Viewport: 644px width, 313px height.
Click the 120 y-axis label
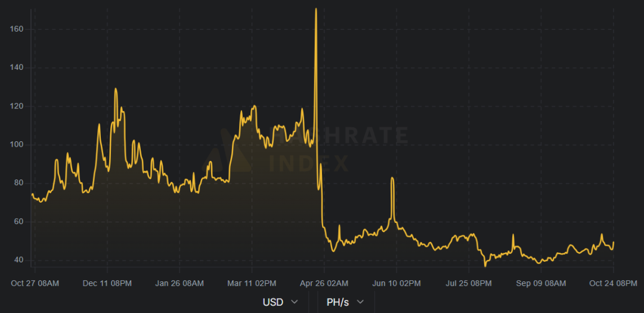[17, 106]
